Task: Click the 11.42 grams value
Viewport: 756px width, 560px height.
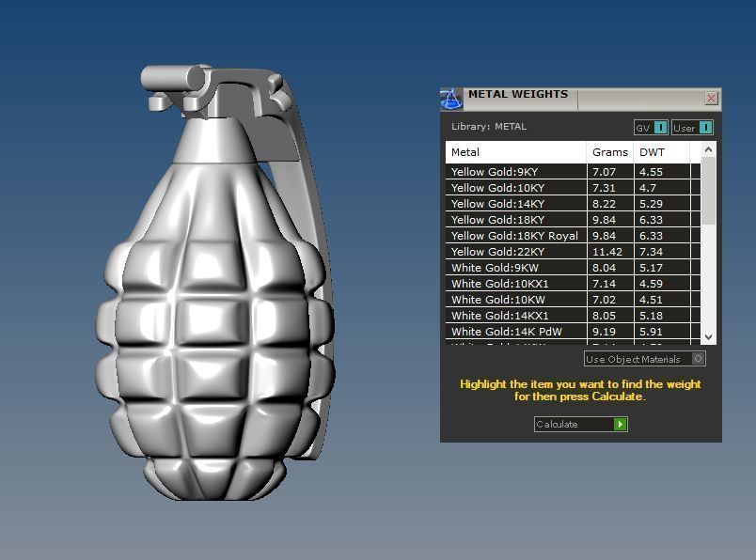Action: (607, 252)
